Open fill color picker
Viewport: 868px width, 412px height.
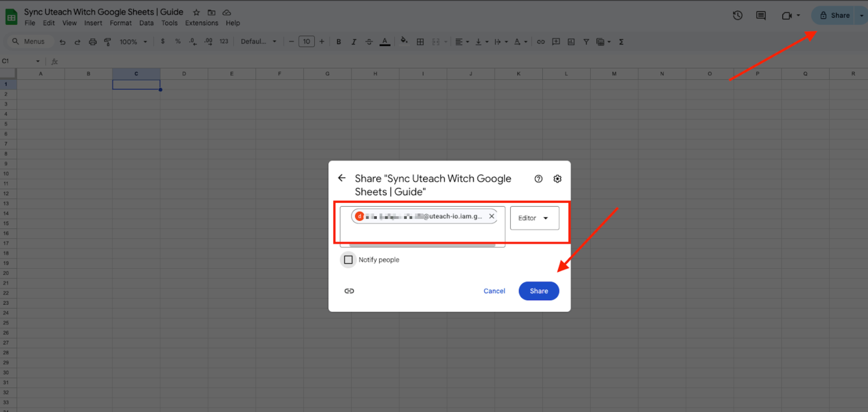coord(404,41)
